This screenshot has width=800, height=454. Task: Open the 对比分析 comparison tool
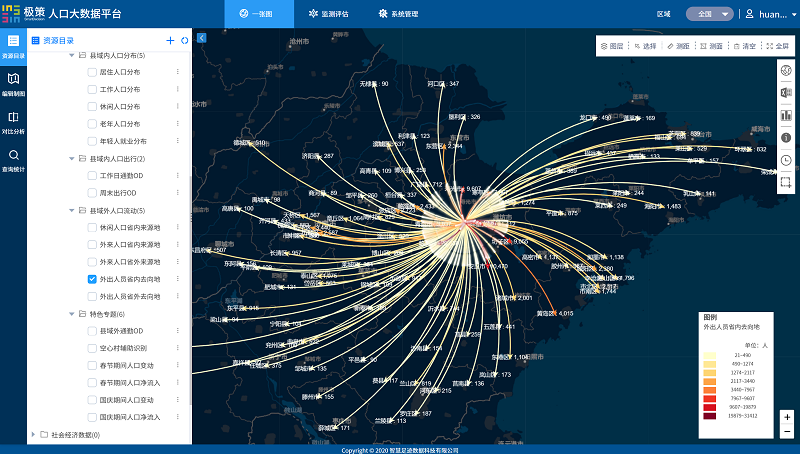click(13, 121)
